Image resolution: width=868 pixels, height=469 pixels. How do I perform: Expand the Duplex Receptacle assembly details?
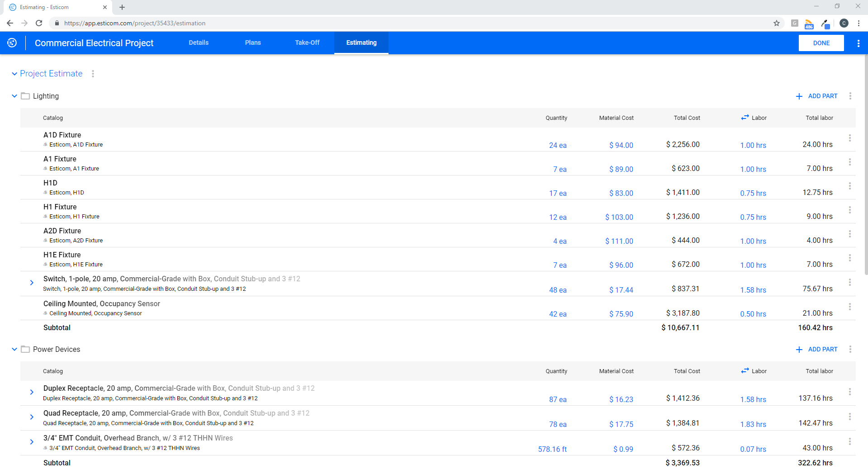(x=31, y=392)
